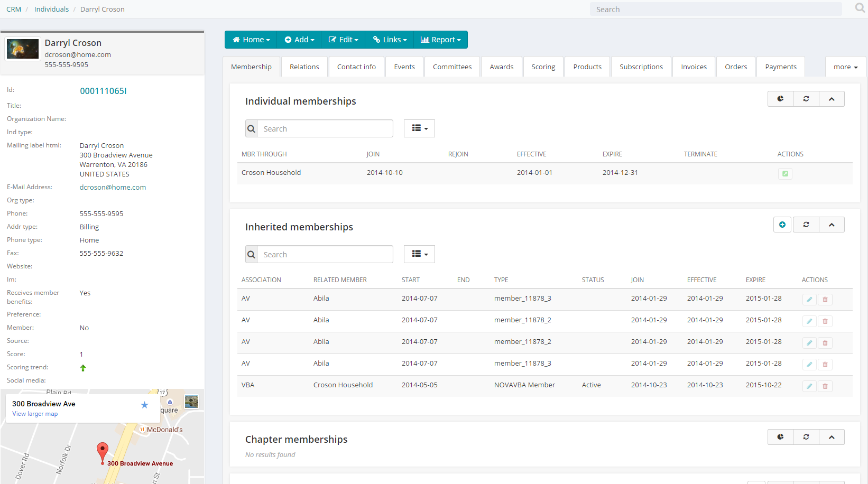Collapse the Chapter memberships section
The width and height of the screenshot is (868, 484).
point(832,437)
